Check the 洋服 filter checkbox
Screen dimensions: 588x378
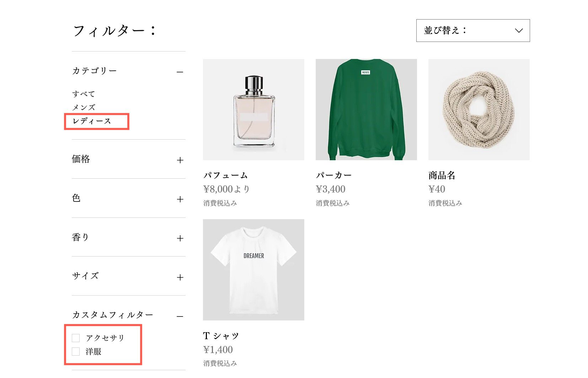pos(76,352)
